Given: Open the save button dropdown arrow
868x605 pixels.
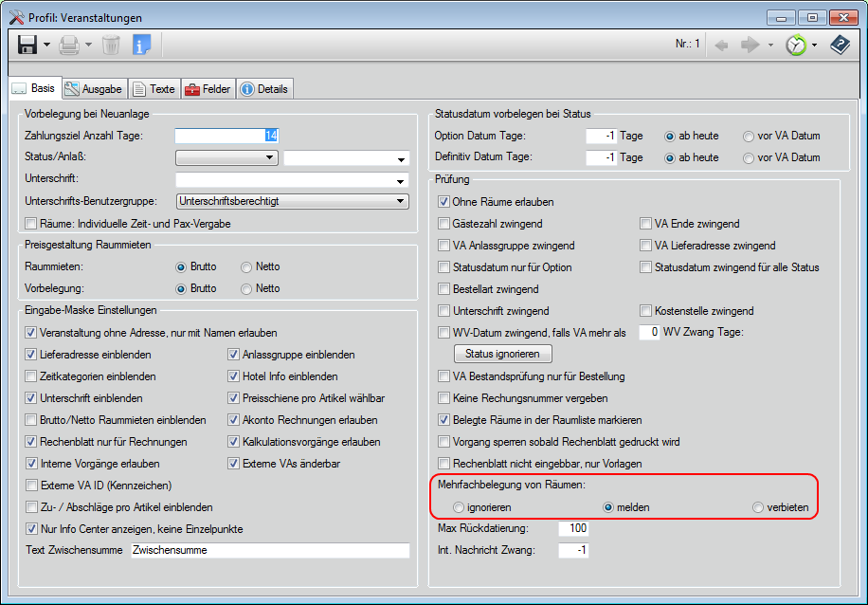Looking at the screenshot, I should coord(46,45).
